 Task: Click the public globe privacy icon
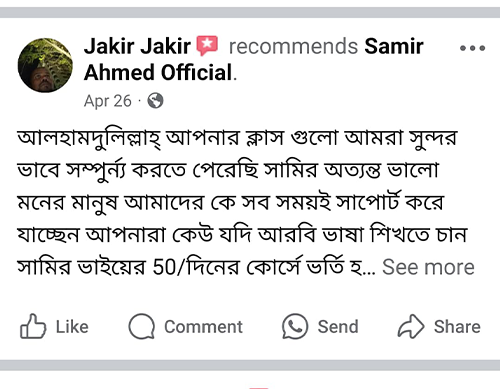[x=155, y=101]
